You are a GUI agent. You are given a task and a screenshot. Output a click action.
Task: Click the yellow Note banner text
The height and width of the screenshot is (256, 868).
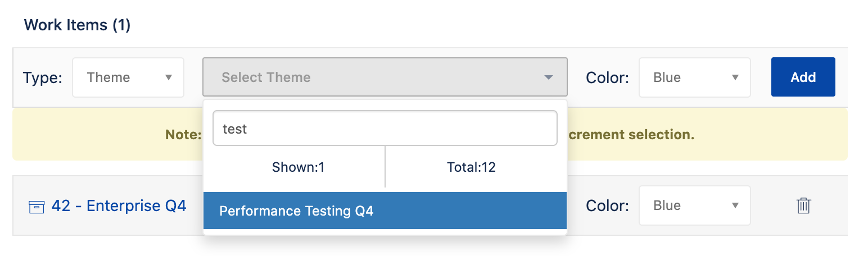pyautogui.click(x=183, y=135)
